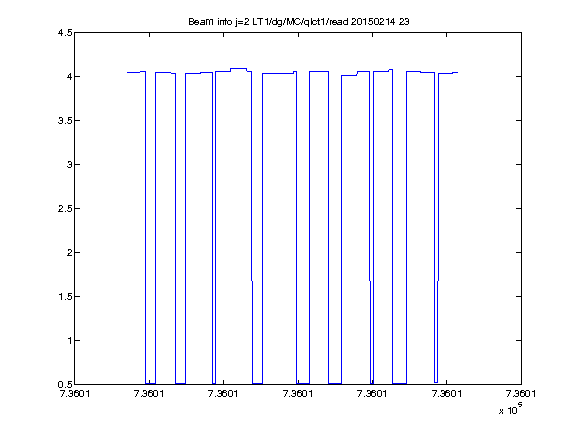Click the 4.5 y-axis tick label
Screen dimensions: 576x432
(65, 33)
